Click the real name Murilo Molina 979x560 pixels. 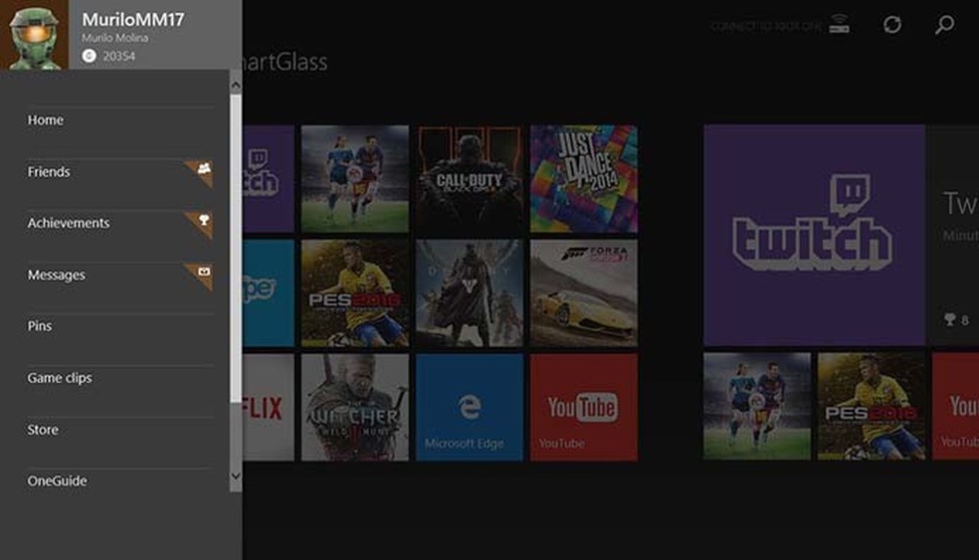click(x=114, y=38)
